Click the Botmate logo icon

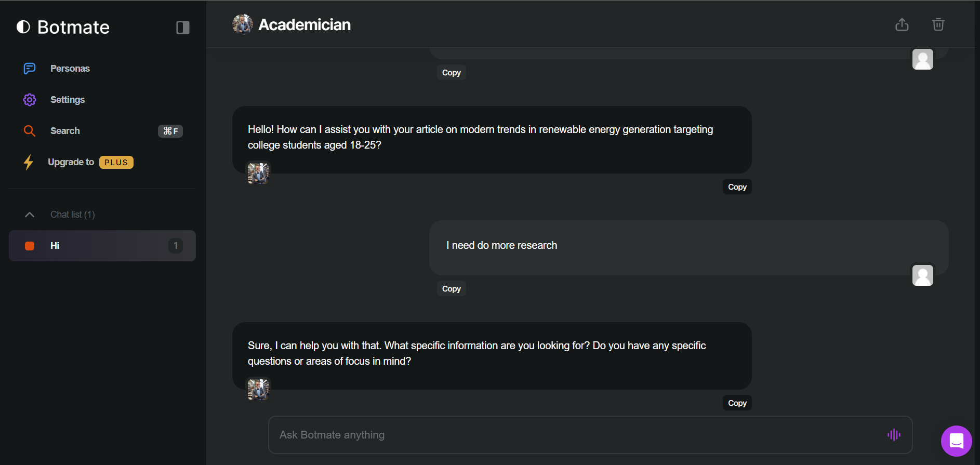pos(23,27)
